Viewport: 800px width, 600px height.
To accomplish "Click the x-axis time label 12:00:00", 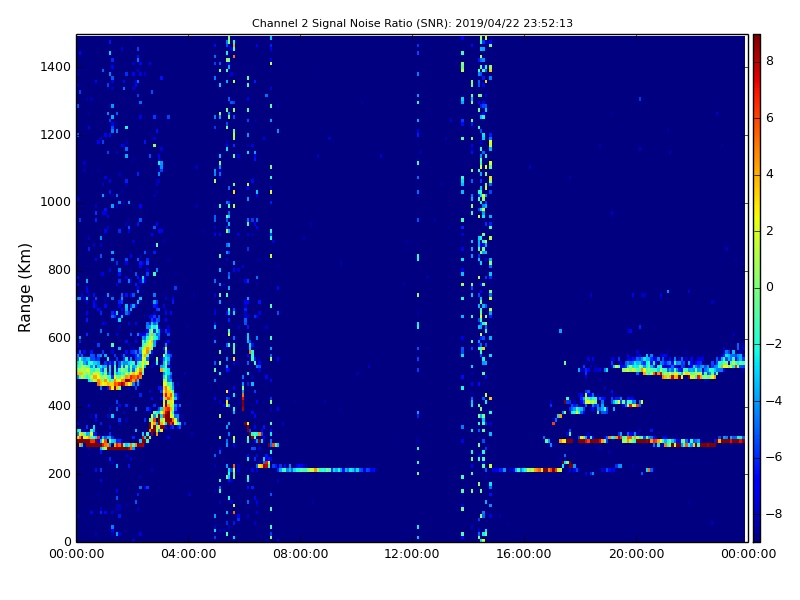I will click(x=412, y=554).
